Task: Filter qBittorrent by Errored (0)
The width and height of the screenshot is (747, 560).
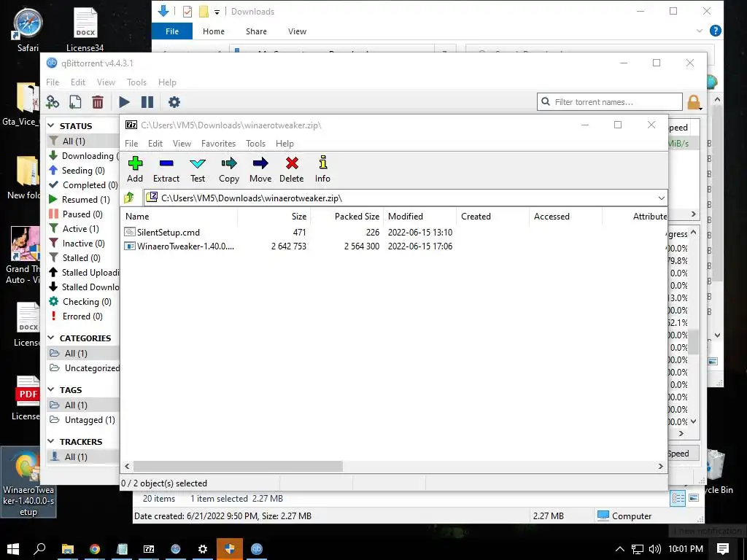Action: [x=82, y=316]
